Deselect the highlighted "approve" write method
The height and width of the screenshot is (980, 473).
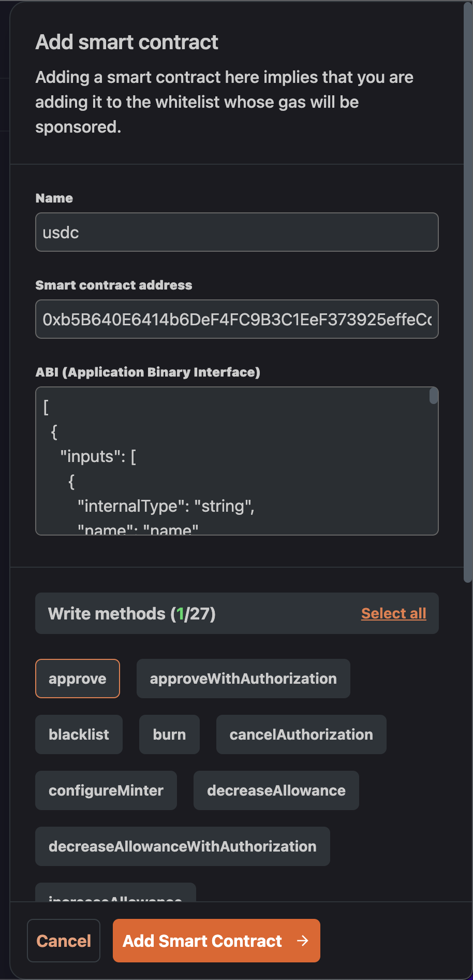pyautogui.click(x=77, y=679)
